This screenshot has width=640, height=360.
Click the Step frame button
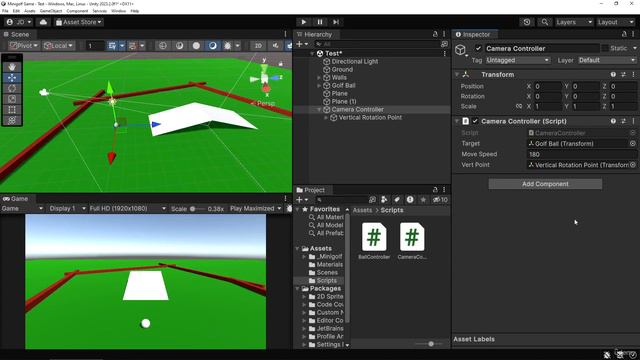pyautogui.click(x=336, y=22)
